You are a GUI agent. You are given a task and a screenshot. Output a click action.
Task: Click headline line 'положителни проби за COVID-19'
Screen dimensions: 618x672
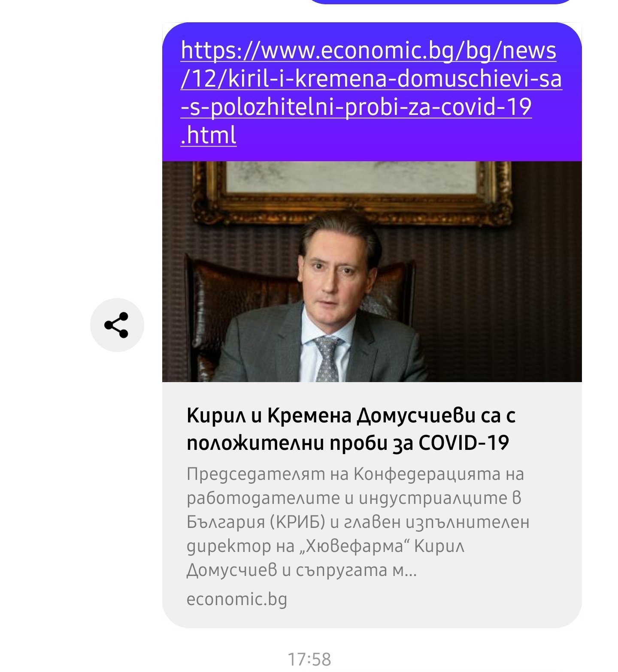point(348,443)
